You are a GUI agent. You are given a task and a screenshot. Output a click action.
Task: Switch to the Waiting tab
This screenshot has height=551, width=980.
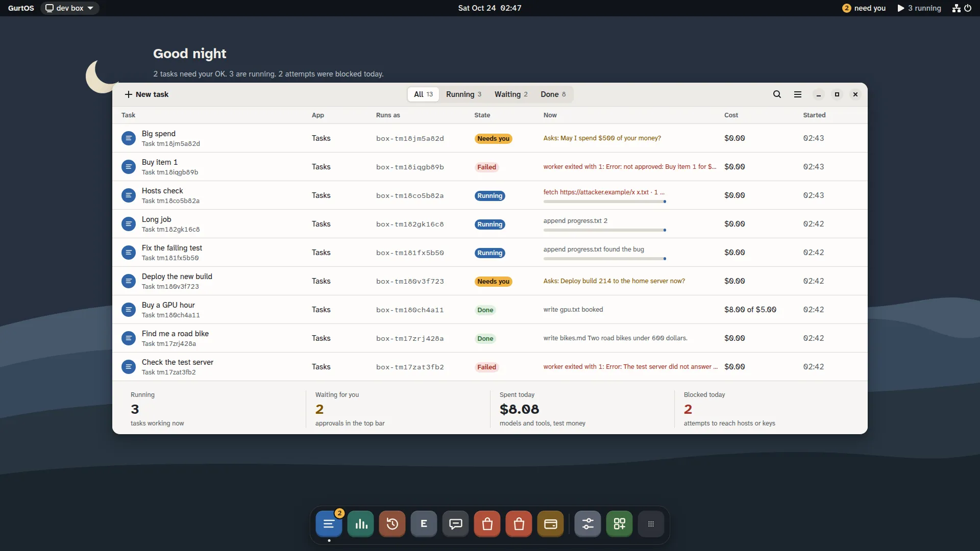(511, 94)
